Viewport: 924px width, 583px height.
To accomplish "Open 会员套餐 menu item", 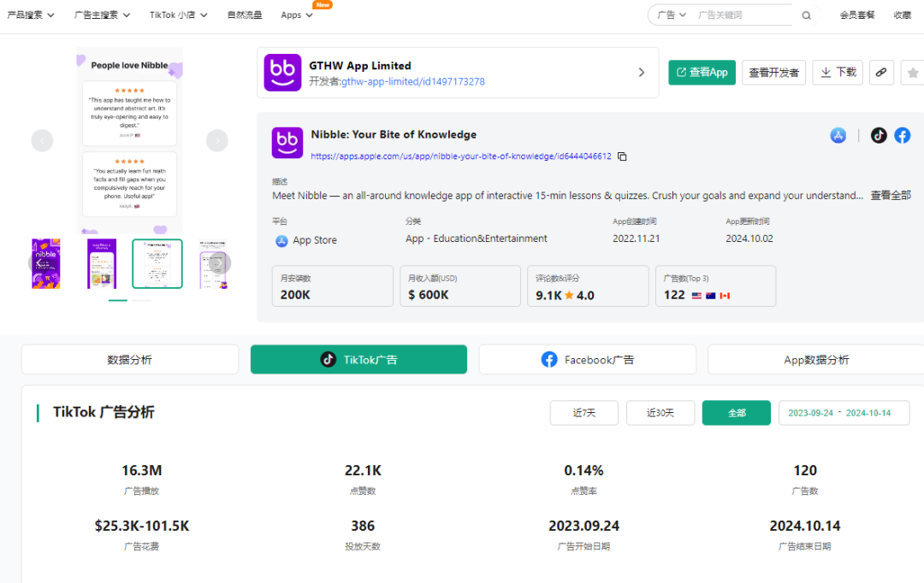I will tap(856, 15).
